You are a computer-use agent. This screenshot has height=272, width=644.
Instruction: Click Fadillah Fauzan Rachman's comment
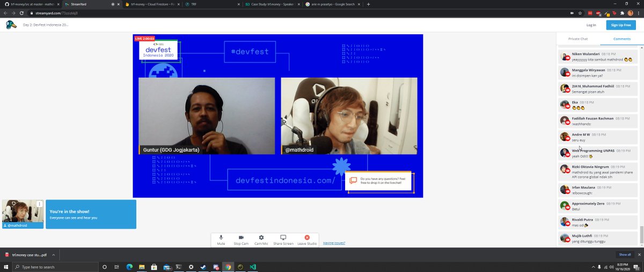coord(598,121)
